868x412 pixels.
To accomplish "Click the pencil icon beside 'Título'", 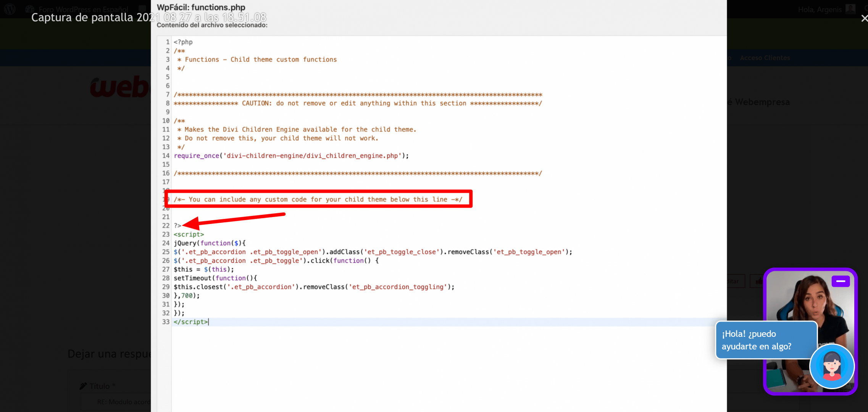I will (x=83, y=386).
